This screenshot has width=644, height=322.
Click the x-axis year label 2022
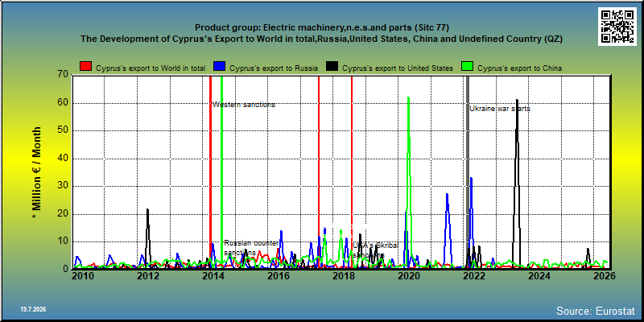click(x=474, y=276)
